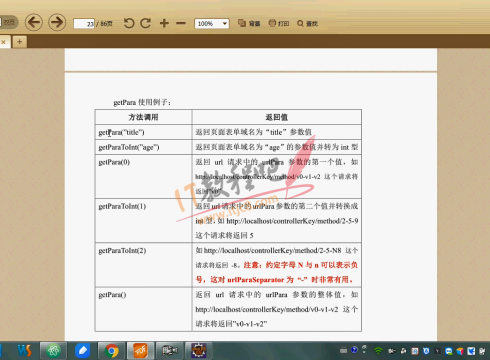
Task: Click the 'getPara 使用例子' heading text
Action: tap(142, 102)
